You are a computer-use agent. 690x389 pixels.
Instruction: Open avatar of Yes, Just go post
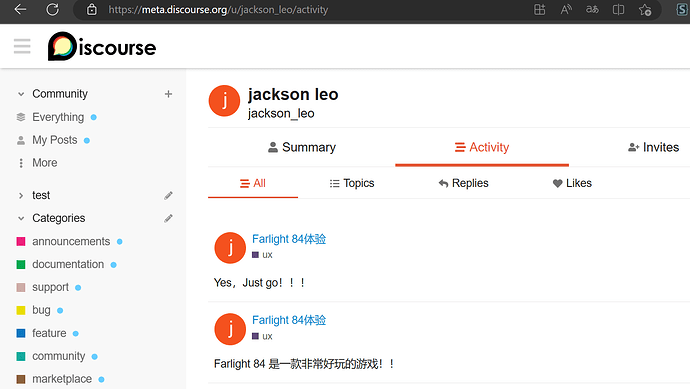click(230, 248)
